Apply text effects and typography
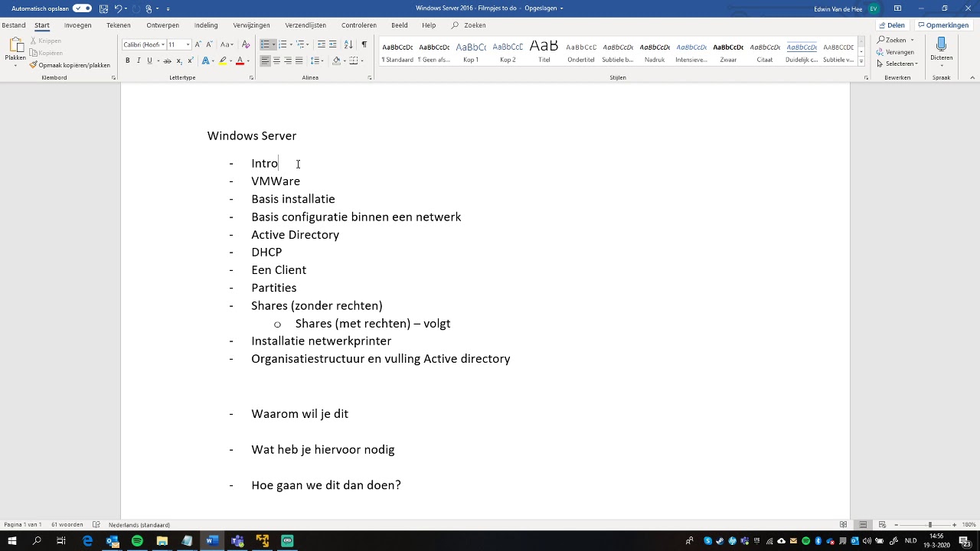The image size is (980, 551). click(205, 60)
